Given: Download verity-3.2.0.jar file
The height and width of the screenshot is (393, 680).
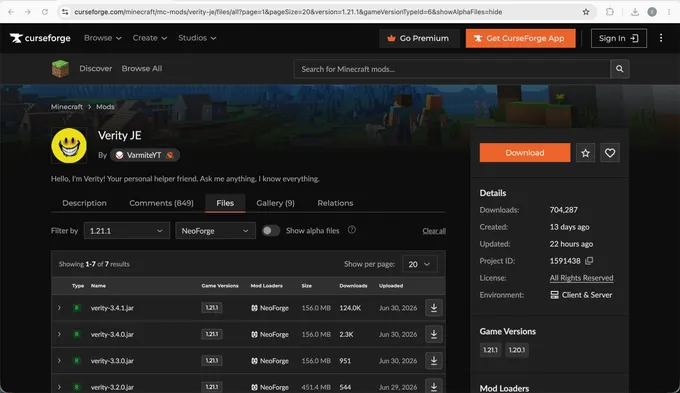Looking at the screenshot, I should coord(434,386).
